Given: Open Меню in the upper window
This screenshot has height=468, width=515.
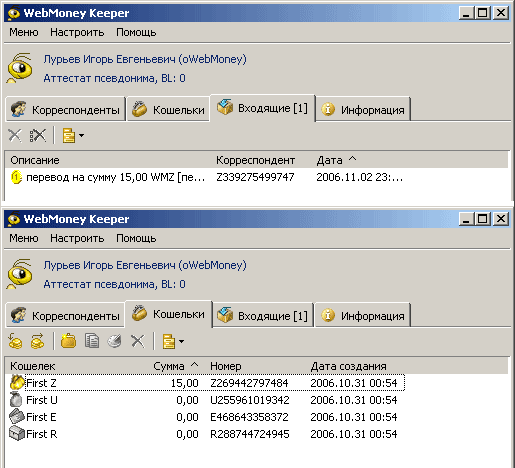Looking at the screenshot, I should tap(24, 32).
